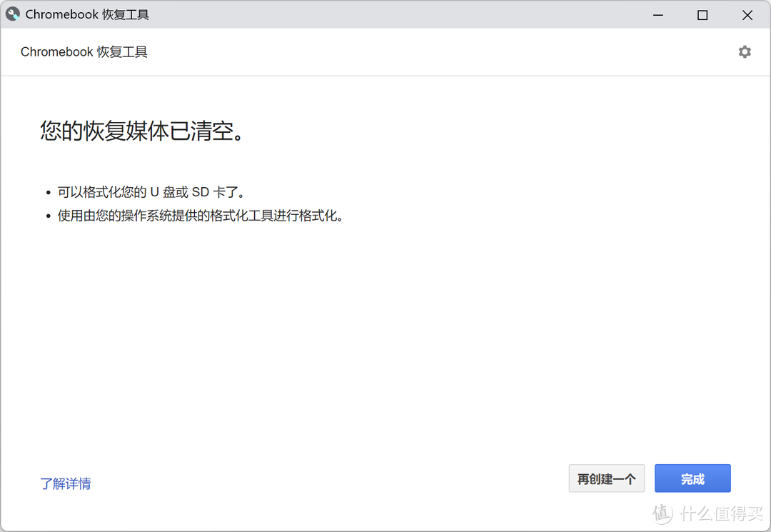The width and height of the screenshot is (771, 532).
Task: Click the settings cog under the window controls
Action: click(x=745, y=51)
